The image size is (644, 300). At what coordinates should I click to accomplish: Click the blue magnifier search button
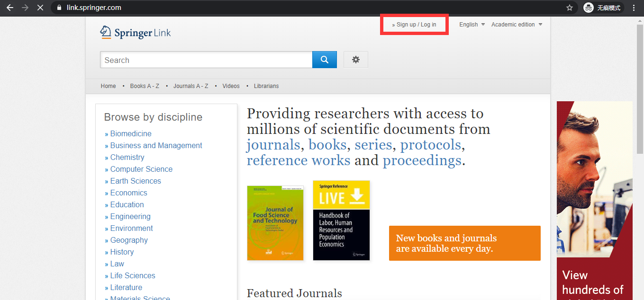(325, 60)
